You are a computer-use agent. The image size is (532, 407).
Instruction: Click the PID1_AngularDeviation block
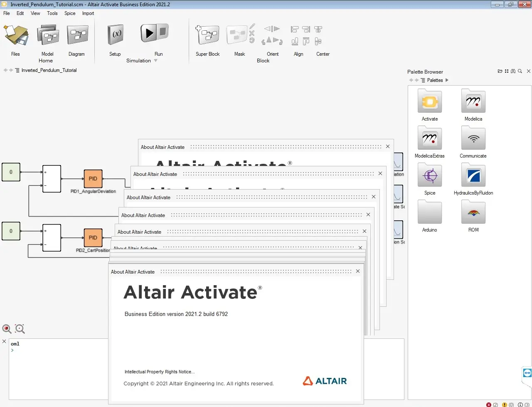click(93, 179)
